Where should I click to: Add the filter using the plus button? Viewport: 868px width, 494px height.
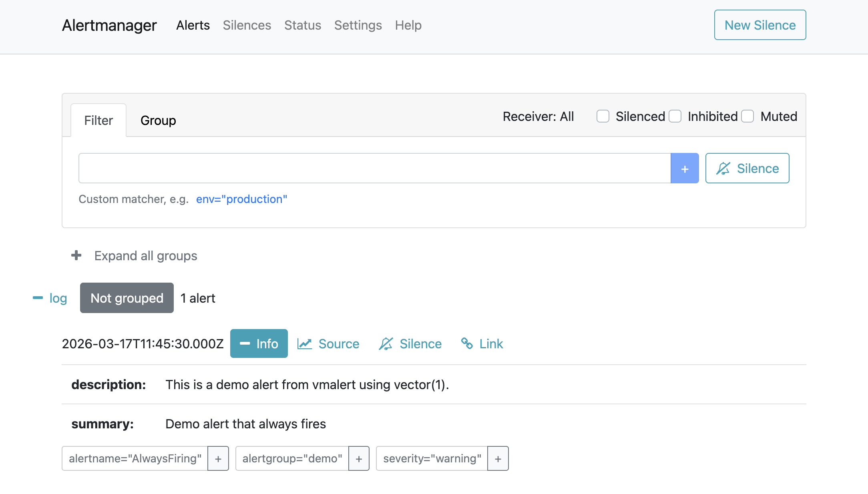(685, 168)
